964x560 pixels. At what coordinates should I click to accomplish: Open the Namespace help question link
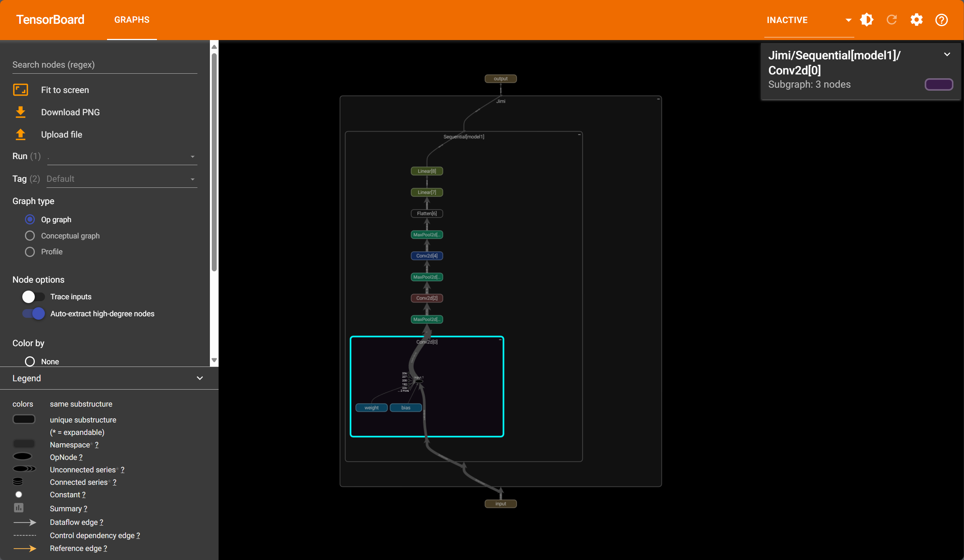pos(97,445)
